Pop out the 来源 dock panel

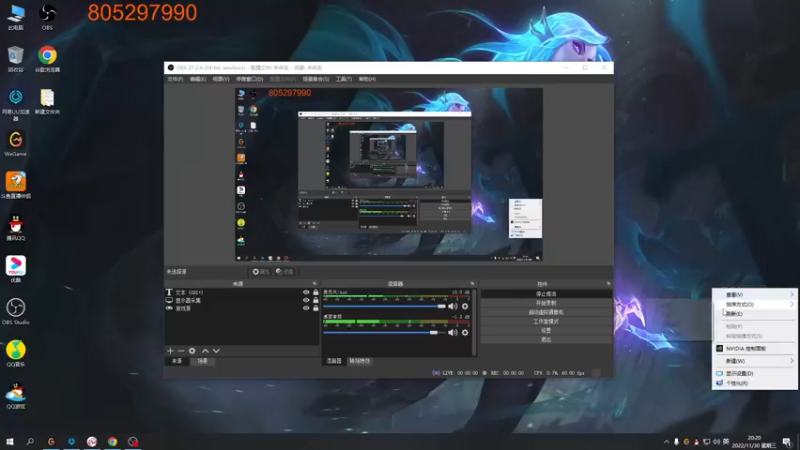point(314,284)
